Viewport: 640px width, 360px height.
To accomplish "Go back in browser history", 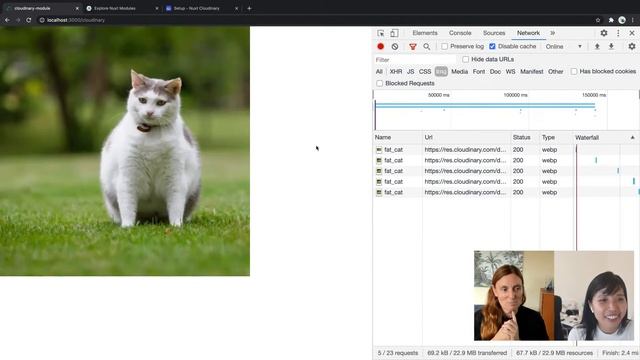I will pos(7,20).
